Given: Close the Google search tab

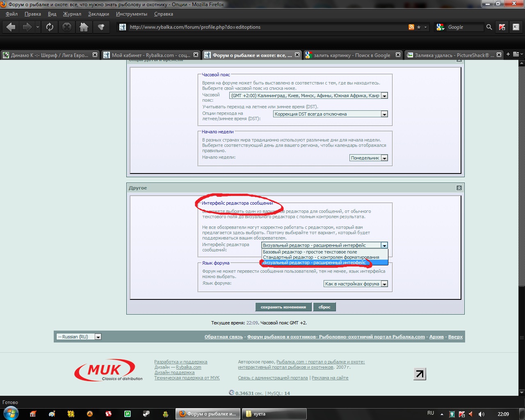Looking at the screenshot, I should [398, 55].
